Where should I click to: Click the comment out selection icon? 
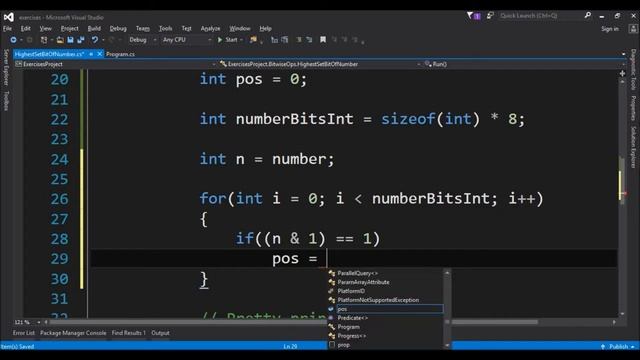click(299, 40)
